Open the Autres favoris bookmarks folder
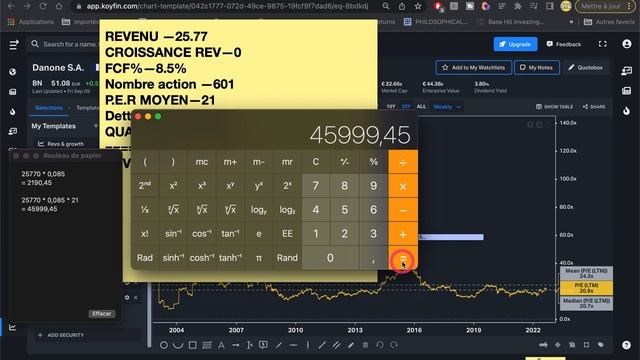 coord(609,22)
